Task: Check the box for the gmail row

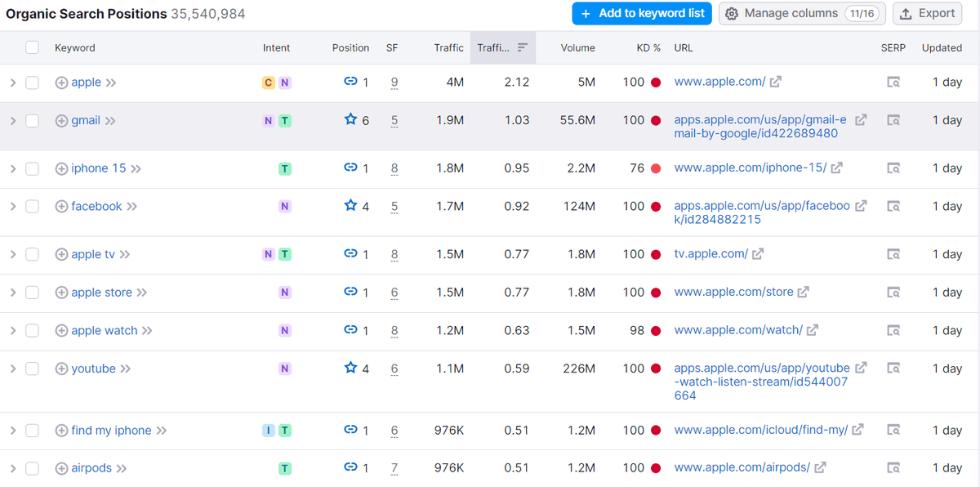Action: pyautogui.click(x=32, y=121)
